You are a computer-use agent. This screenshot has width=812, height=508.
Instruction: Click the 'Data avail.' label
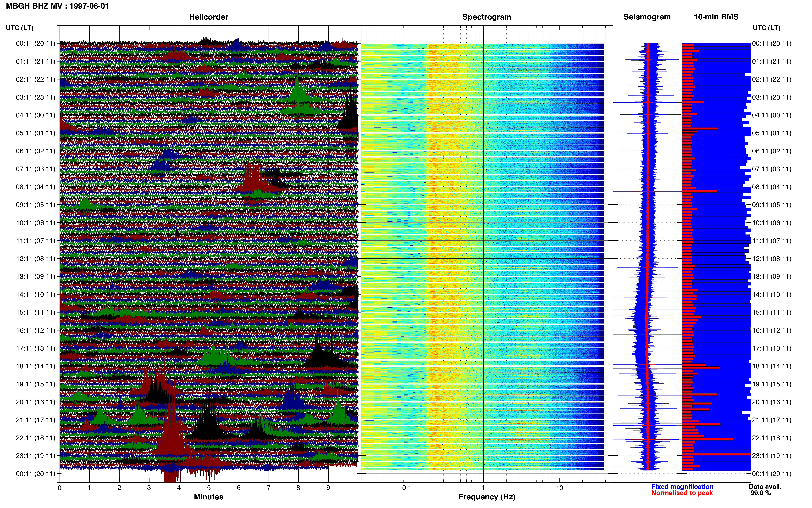[765, 486]
